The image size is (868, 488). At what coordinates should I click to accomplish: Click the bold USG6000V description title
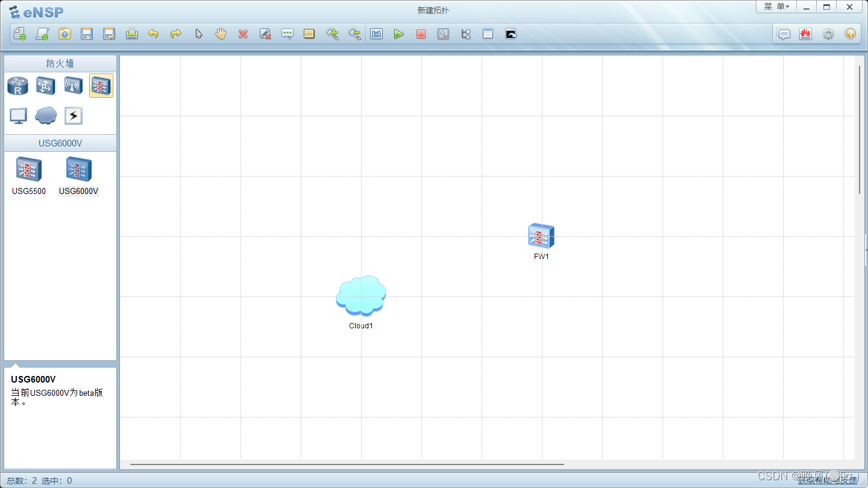point(33,380)
